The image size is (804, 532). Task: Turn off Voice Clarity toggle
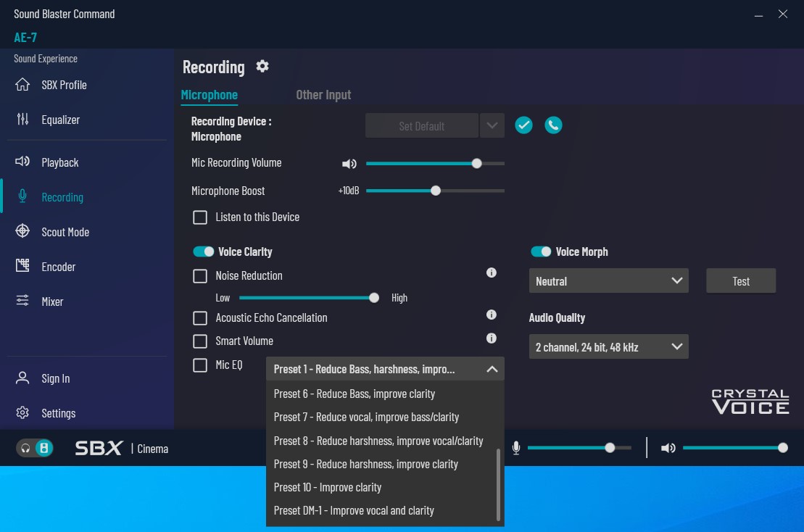tap(203, 252)
